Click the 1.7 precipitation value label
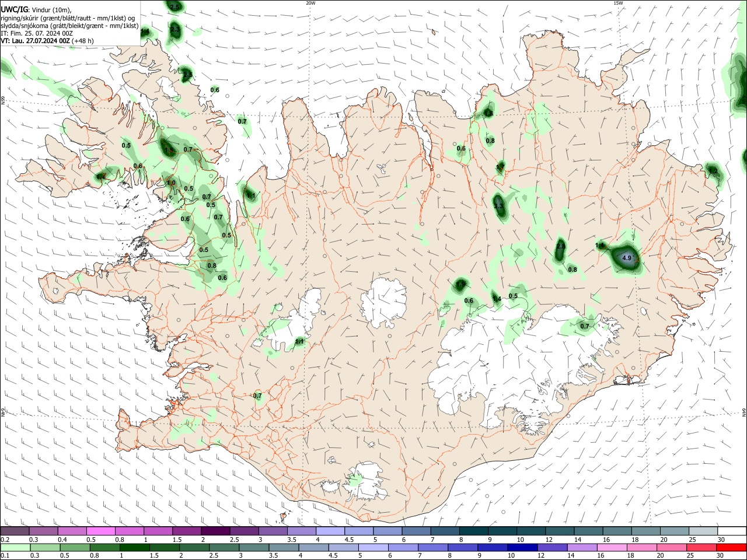 pyautogui.click(x=500, y=167)
